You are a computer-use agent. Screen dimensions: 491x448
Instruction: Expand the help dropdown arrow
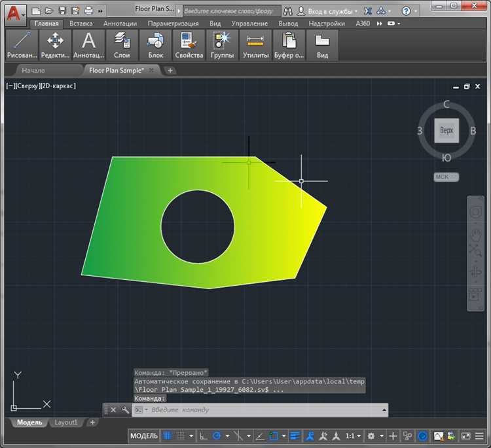(x=416, y=12)
